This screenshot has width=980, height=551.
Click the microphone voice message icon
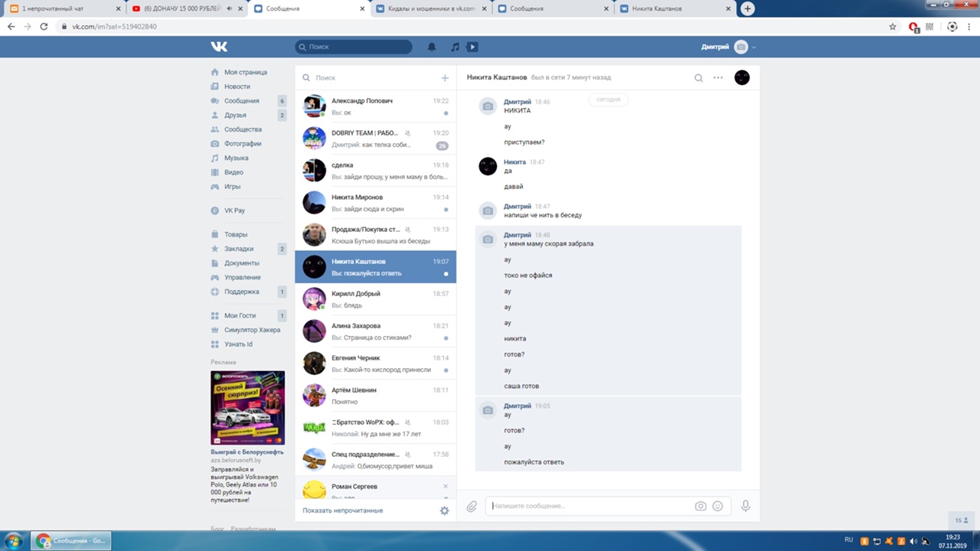(x=745, y=506)
